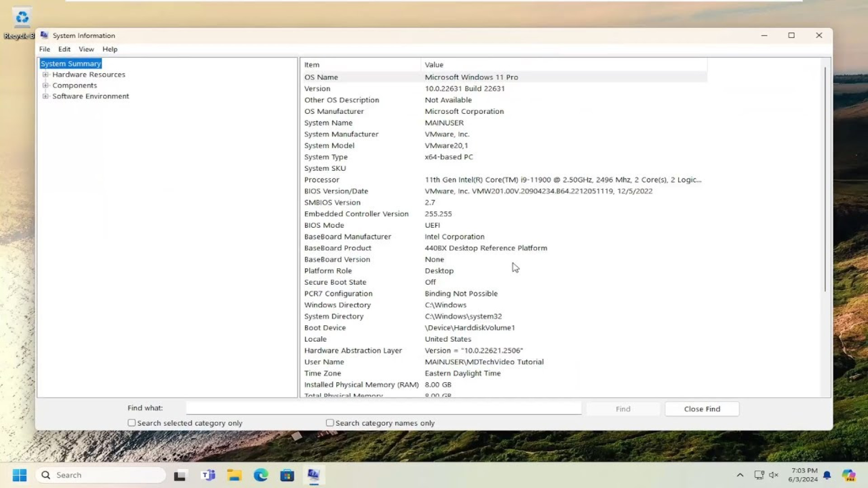
Task: Open network status in system tray
Action: (759, 475)
